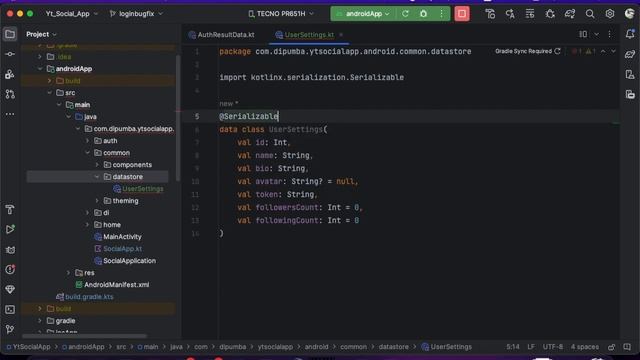
Task: Click the Stop red square button
Action: [462, 14]
